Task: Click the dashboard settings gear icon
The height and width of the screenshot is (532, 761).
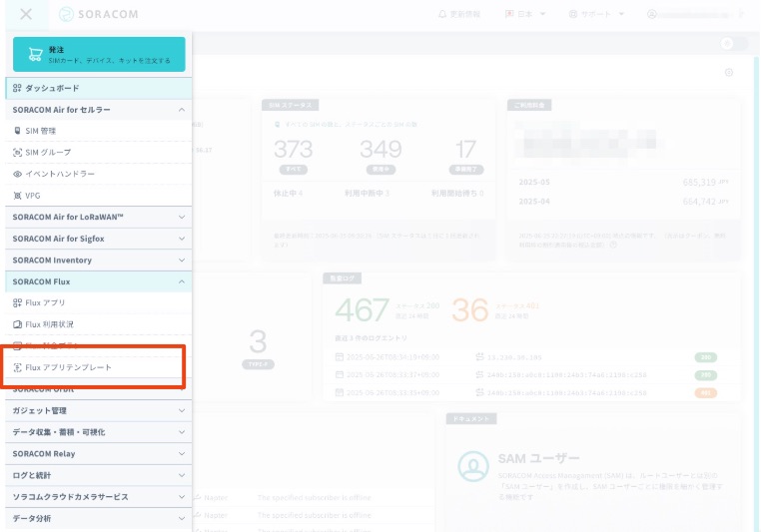Action: (729, 72)
